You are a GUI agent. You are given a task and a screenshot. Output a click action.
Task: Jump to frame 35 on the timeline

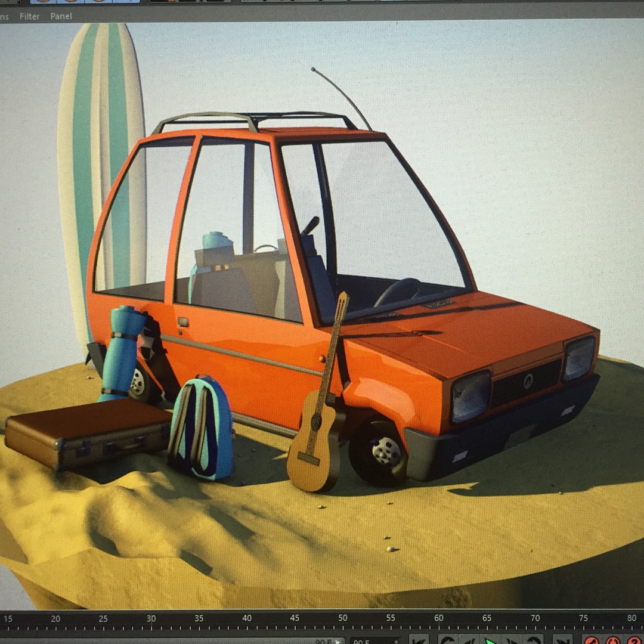(x=199, y=618)
